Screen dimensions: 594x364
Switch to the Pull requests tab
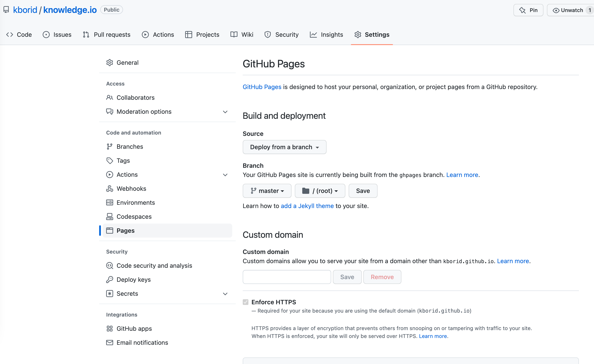tap(107, 35)
